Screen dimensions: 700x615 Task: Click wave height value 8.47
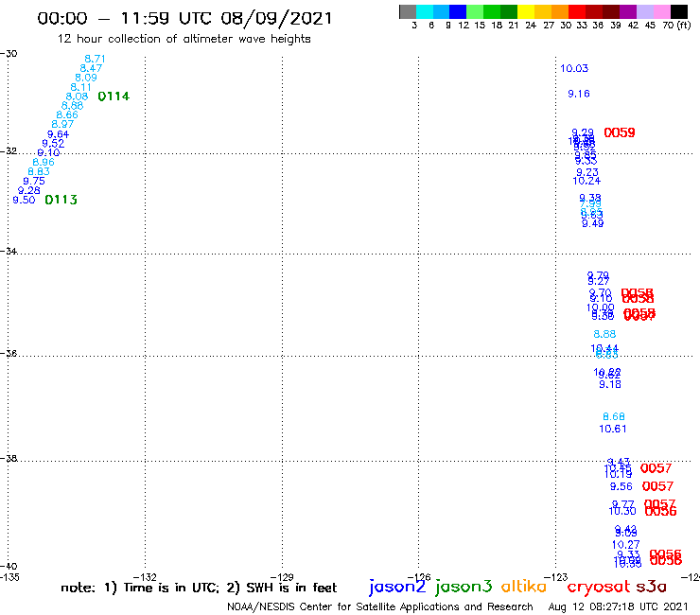click(91, 68)
